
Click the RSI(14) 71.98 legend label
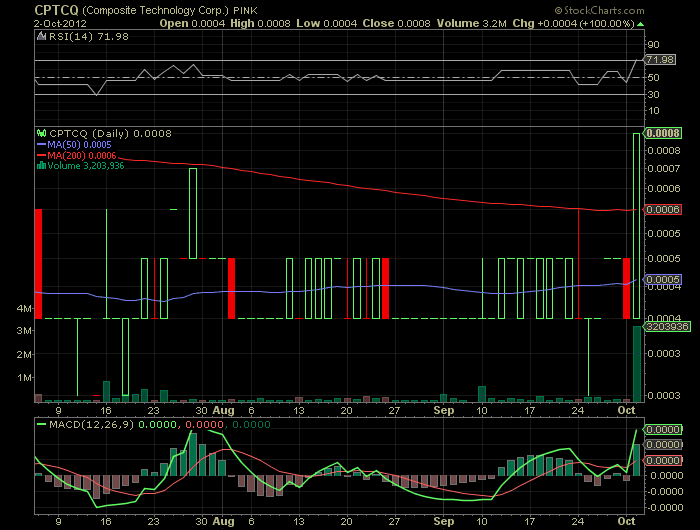pos(88,37)
